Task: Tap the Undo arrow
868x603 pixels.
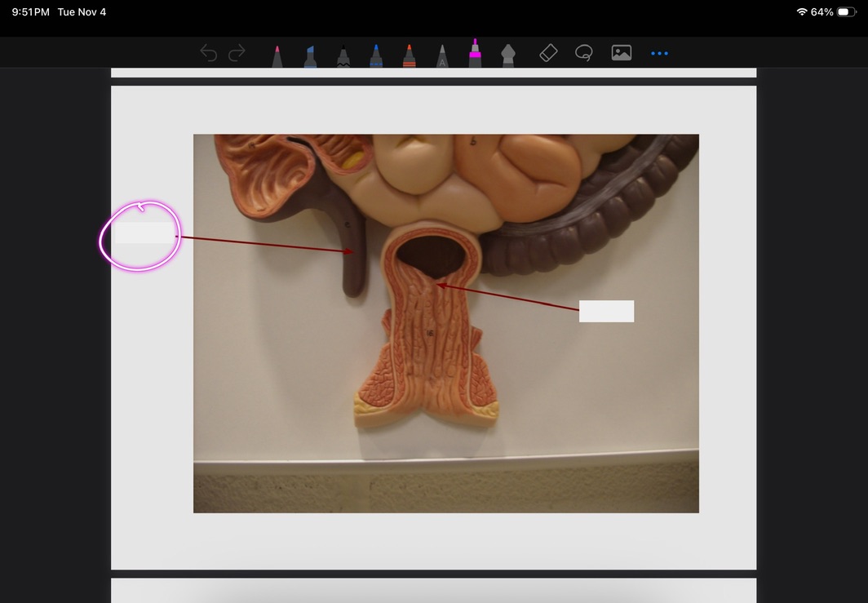Action: tap(209, 54)
